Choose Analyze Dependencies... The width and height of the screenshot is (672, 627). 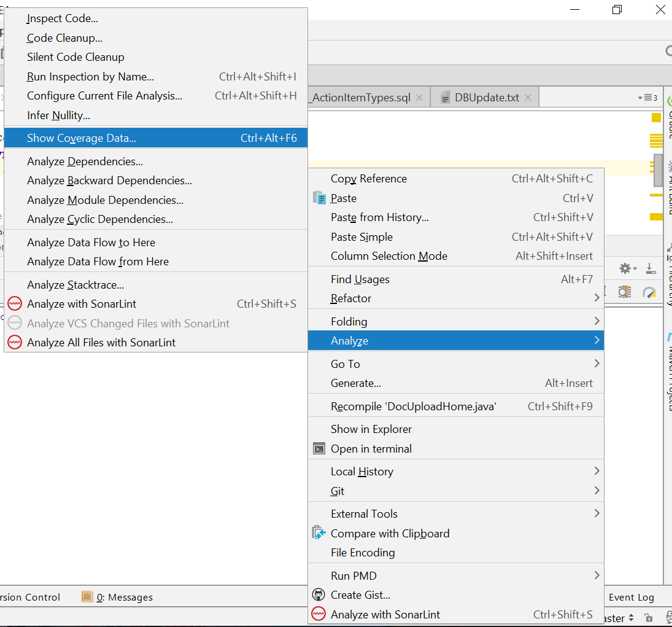point(155,162)
